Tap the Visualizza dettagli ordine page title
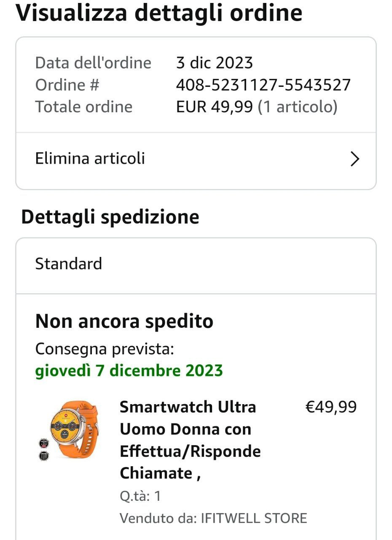 pos(159,13)
